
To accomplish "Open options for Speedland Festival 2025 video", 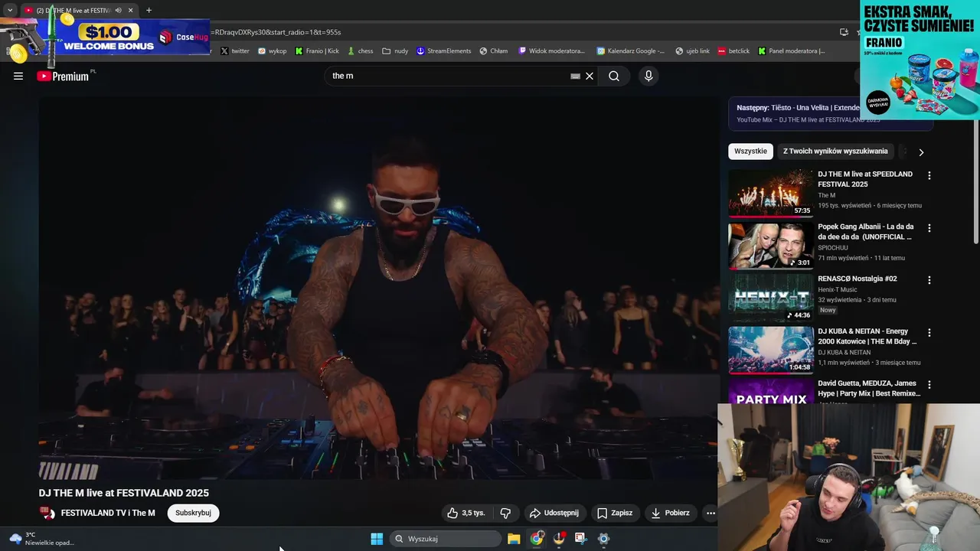I will [929, 175].
